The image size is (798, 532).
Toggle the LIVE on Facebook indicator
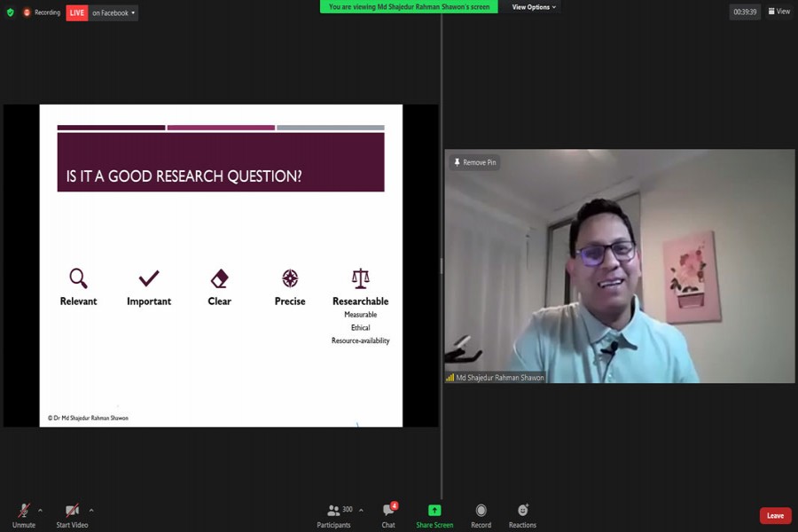point(75,12)
